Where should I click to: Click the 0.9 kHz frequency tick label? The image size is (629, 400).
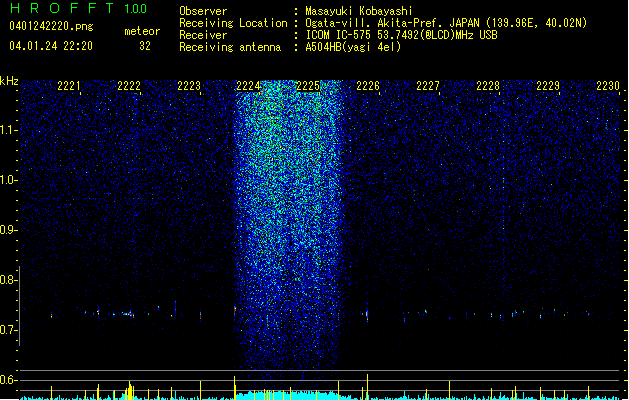(x=9, y=230)
